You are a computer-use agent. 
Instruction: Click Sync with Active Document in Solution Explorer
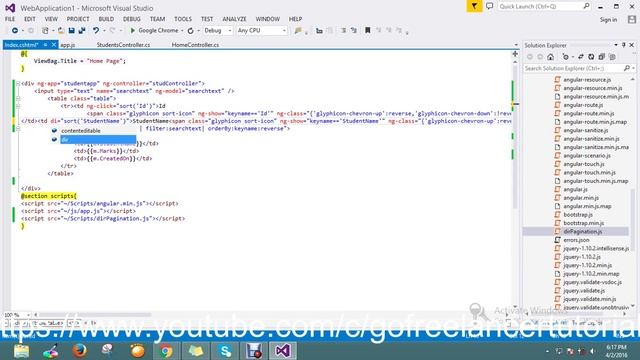[x=581, y=57]
